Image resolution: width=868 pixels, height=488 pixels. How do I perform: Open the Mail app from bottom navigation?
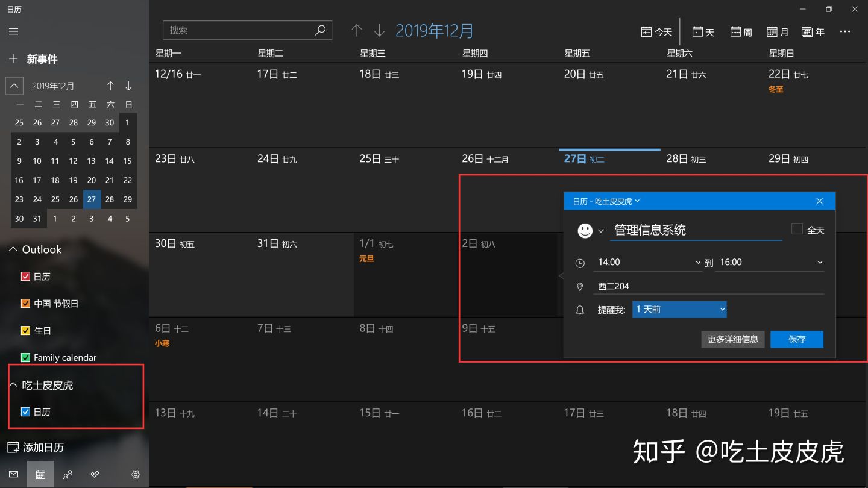point(13,474)
